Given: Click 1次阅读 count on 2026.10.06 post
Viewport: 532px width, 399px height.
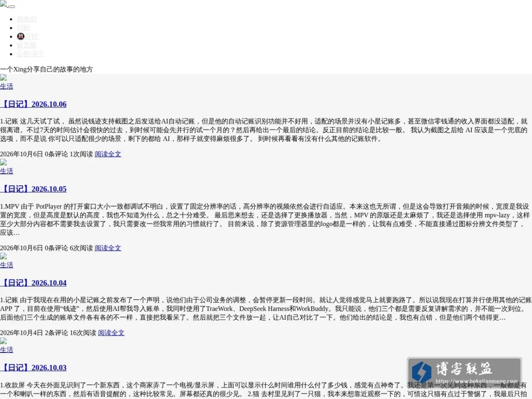Looking at the screenshot, I should [81, 154].
